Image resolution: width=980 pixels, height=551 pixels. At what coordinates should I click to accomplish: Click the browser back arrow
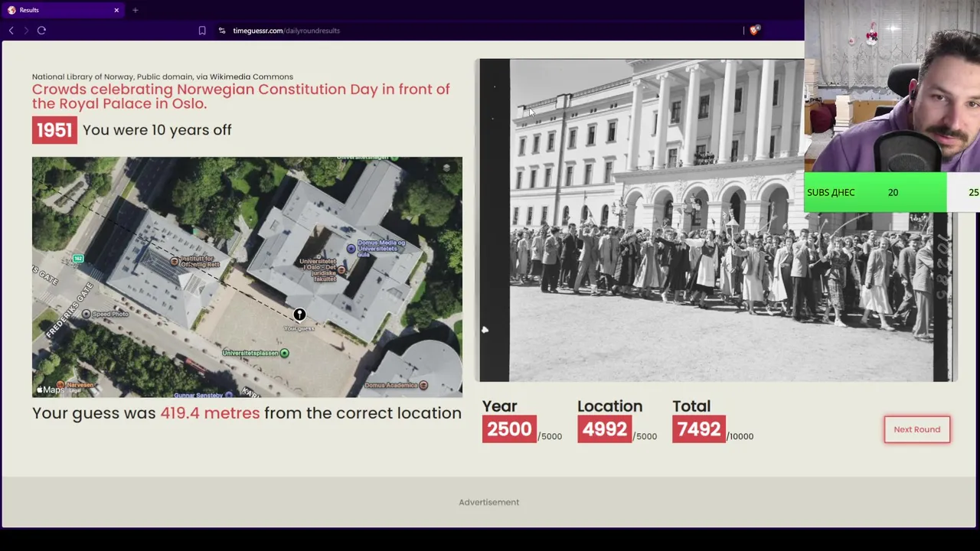pyautogui.click(x=11, y=31)
